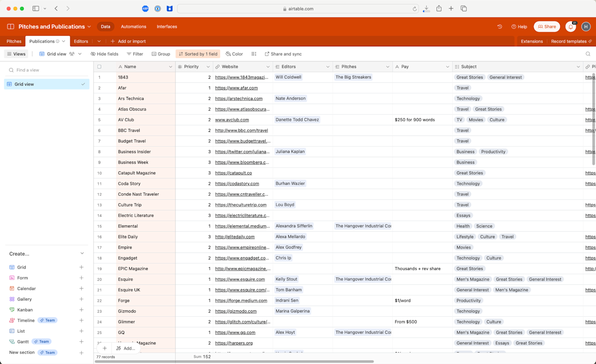
Task: Open the Grid view name dropdown in toolbar
Action: pyautogui.click(x=60, y=54)
